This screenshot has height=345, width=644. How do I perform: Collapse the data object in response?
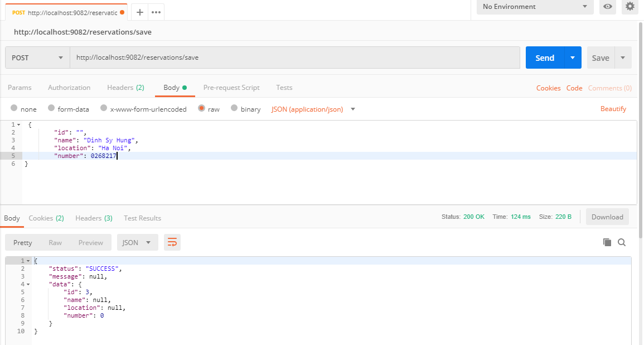pyautogui.click(x=28, y=284)
